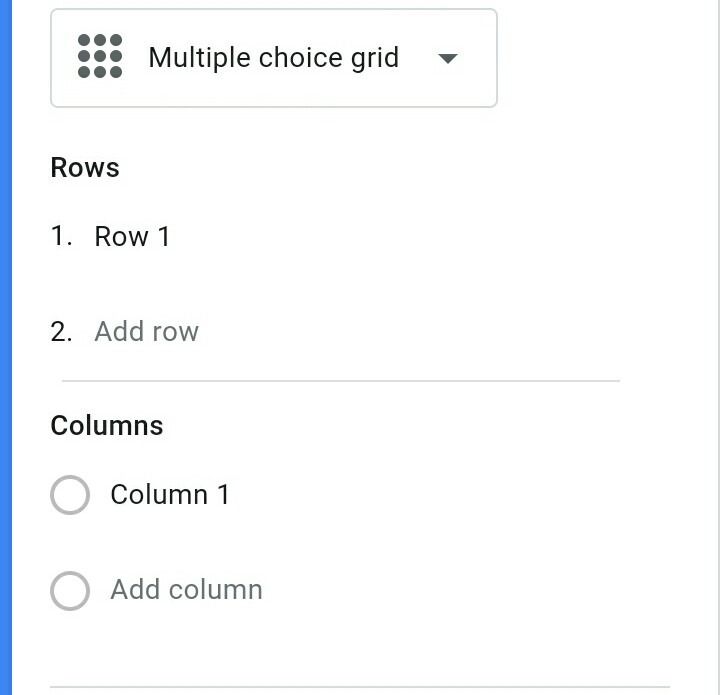Click the radio circle beside Add column
Image resolution: width=720 pixels, height=695 pixels.
70,590
